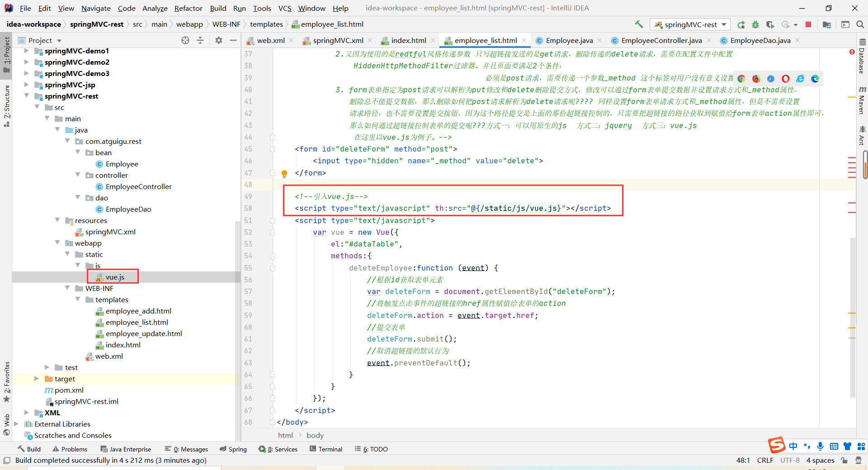Open the Maven tool window
Viewport: 868px width, 470px height.
coord(862,100)
